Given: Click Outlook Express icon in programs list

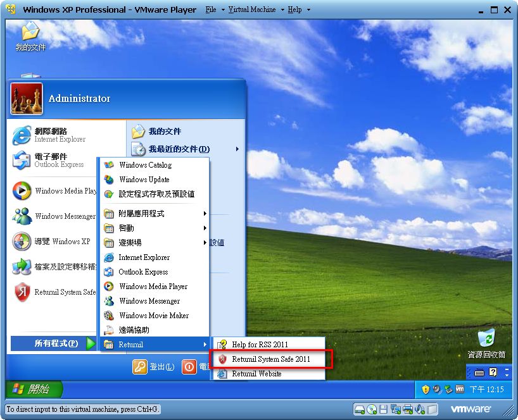Looking at the screenshot, I should click(109, 272).
